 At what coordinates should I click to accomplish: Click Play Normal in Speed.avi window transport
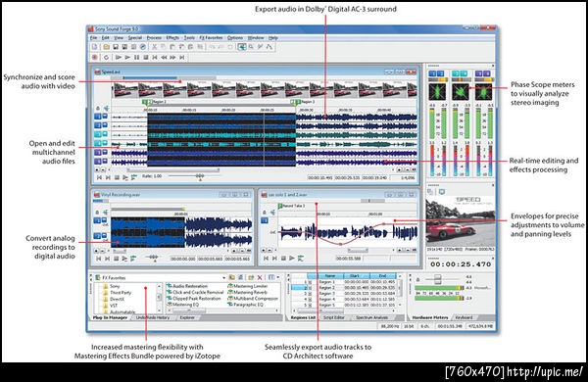pyautogui.click(x=125, y=177)
